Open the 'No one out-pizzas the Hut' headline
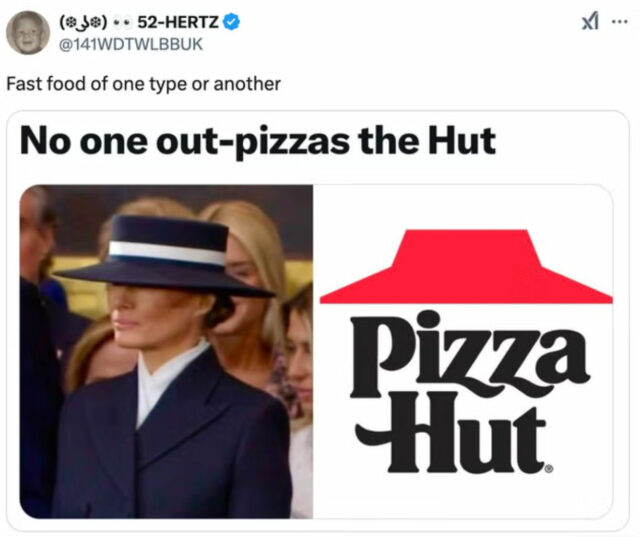This screenshot has height=537, width=640. click(x=258, y=141)
